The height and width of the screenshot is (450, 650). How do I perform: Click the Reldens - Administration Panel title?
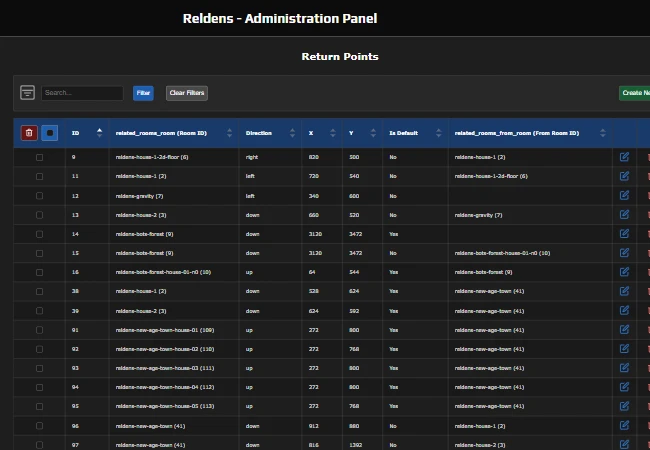[280, 19]
